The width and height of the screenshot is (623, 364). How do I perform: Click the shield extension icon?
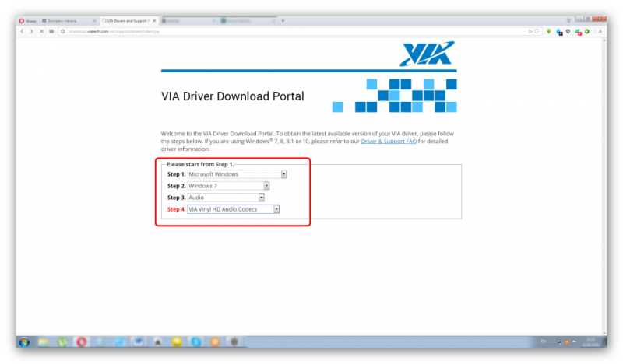[x=568, y=31]
